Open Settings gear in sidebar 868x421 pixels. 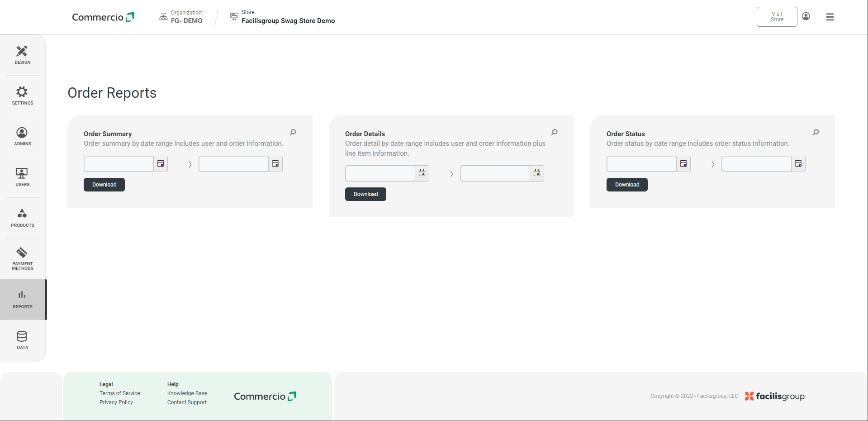(23, 96)
